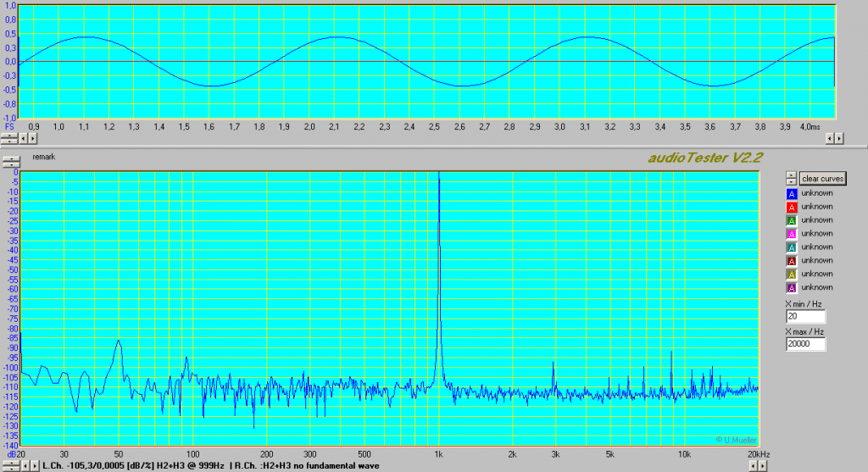Click left arrow at waveform's right end
This screenshot has width=868, height=472.
pyautogui.click(x=831, y=138)
